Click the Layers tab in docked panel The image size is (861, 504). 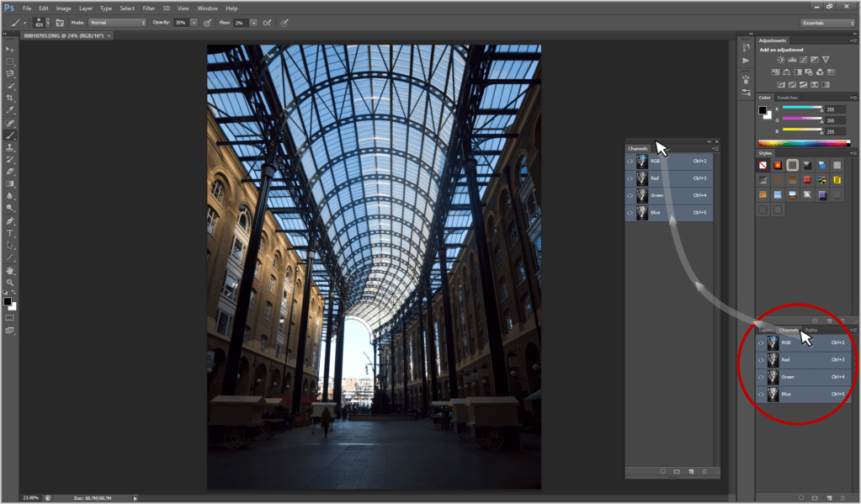pyautogui.click(x=766, y=330)
